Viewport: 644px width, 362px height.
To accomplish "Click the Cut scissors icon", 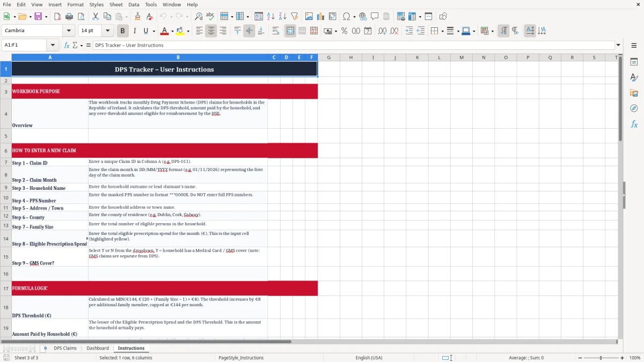I will [95, 17].
